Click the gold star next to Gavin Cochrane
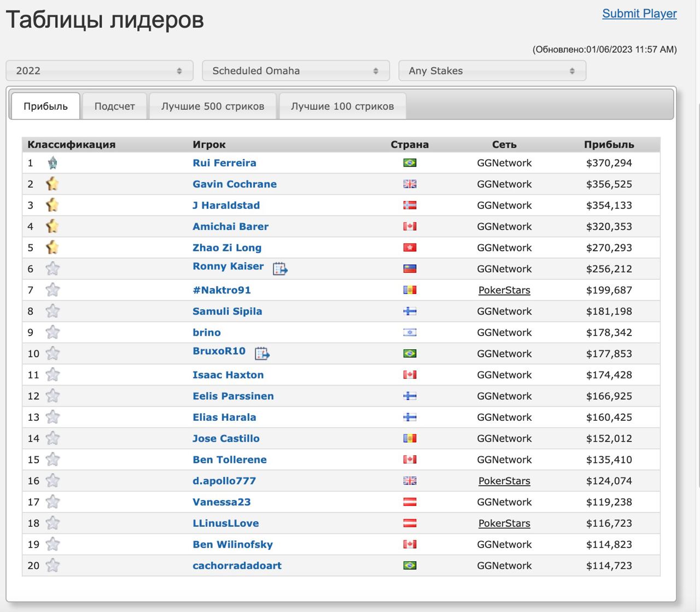Screen dimensions: 700x612 pos(52,184)
